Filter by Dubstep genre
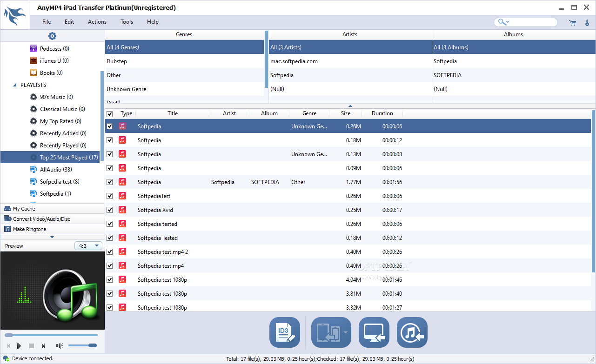 (184, 61)
